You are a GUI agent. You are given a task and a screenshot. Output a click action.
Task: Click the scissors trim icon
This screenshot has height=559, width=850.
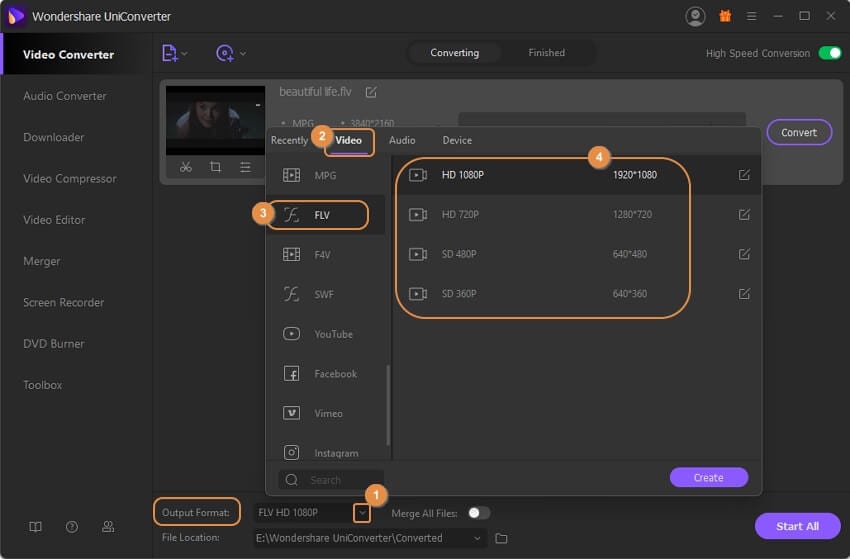pyautogui.click(x=186, y=167)
